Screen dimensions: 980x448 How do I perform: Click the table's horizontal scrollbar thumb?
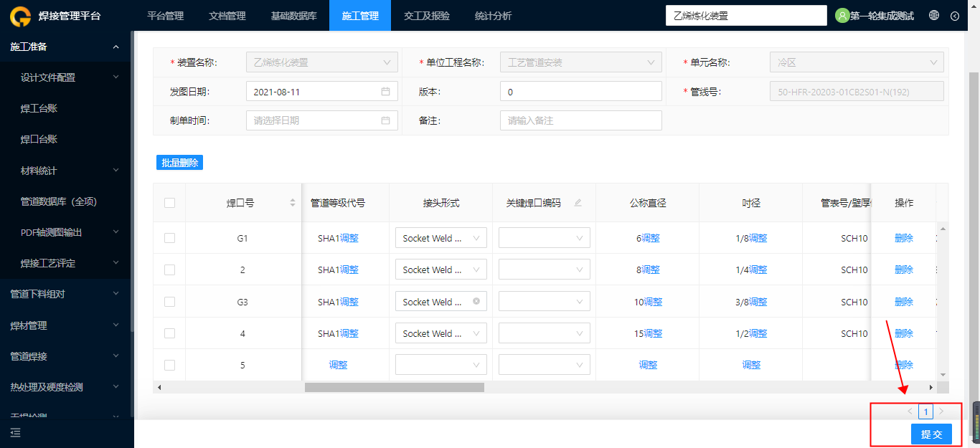tap(395, 387)
